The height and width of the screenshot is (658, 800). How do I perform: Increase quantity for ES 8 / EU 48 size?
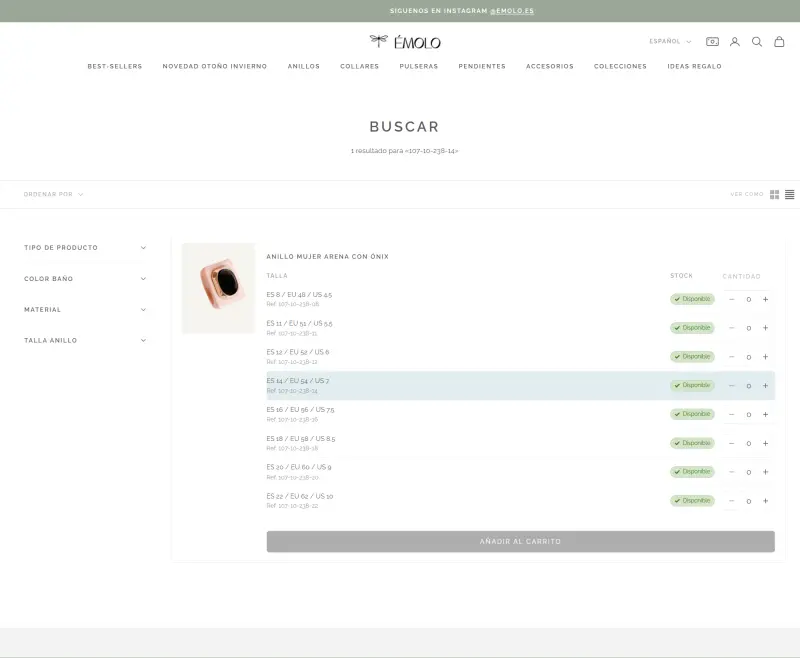[765, 299]
